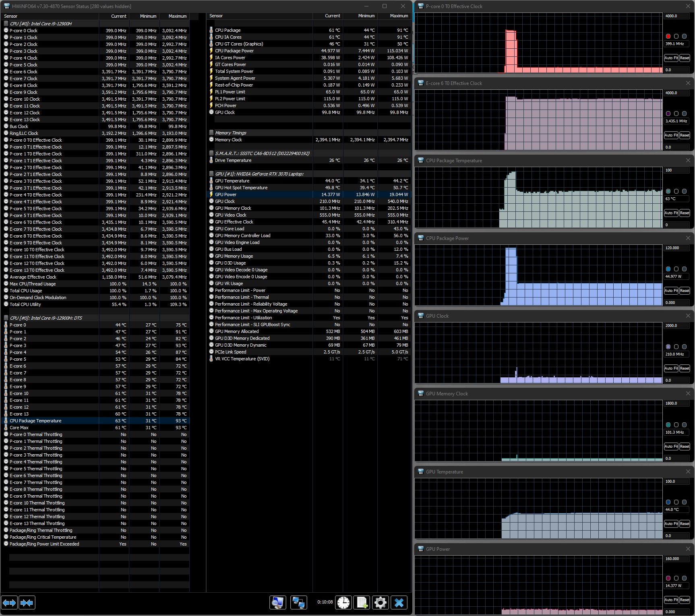This screenshot has width=695, height=616.
Task: Click Auto Fit in GPU Temperature graph
Action: pos(671,524)
